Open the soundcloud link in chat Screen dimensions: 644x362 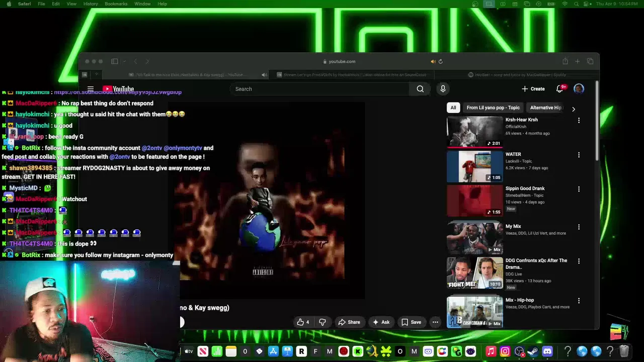(x=118, y=93)
